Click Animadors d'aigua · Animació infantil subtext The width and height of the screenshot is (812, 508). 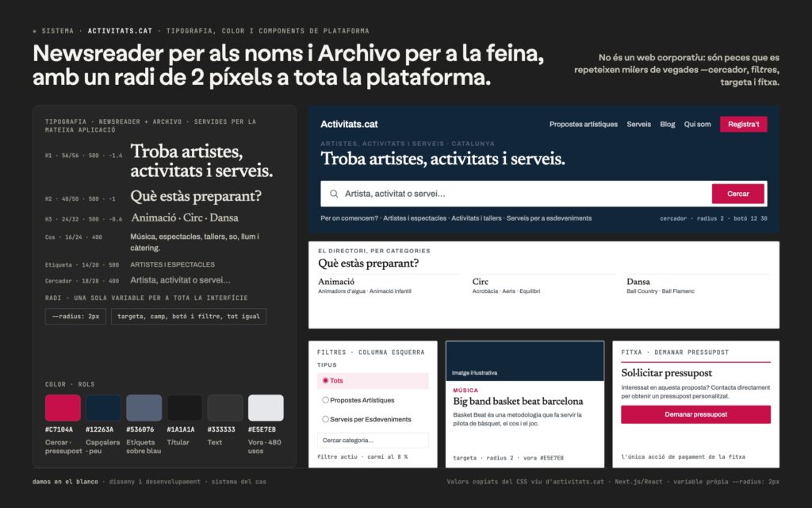pos(365,291)
